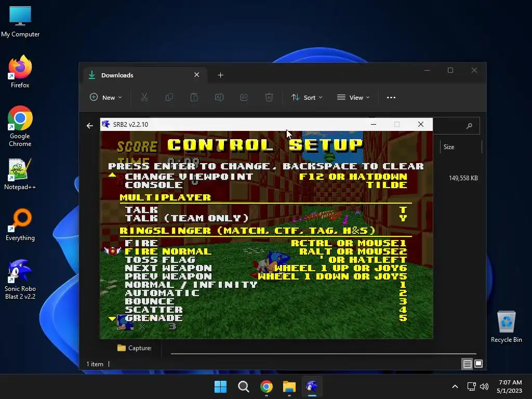Open Everything search desktop shortcut
This screenshot has width=532, height=399.
[x=20, y=224]
